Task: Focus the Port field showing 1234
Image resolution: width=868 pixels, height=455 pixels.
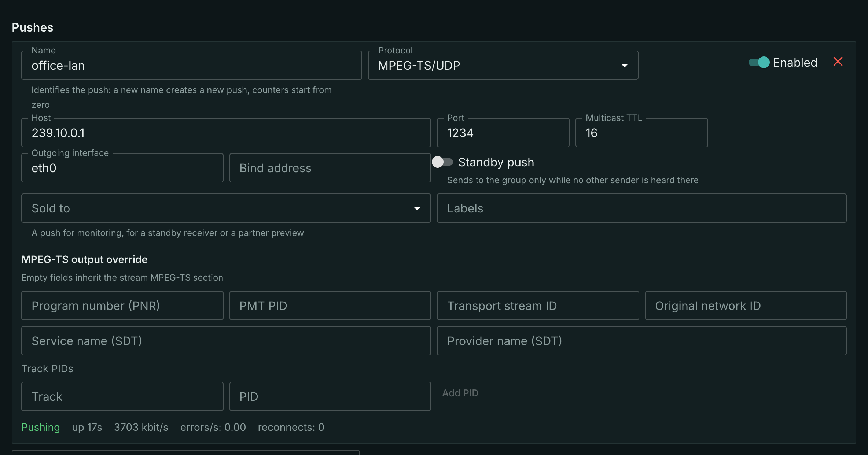Action: coord(503,133)
